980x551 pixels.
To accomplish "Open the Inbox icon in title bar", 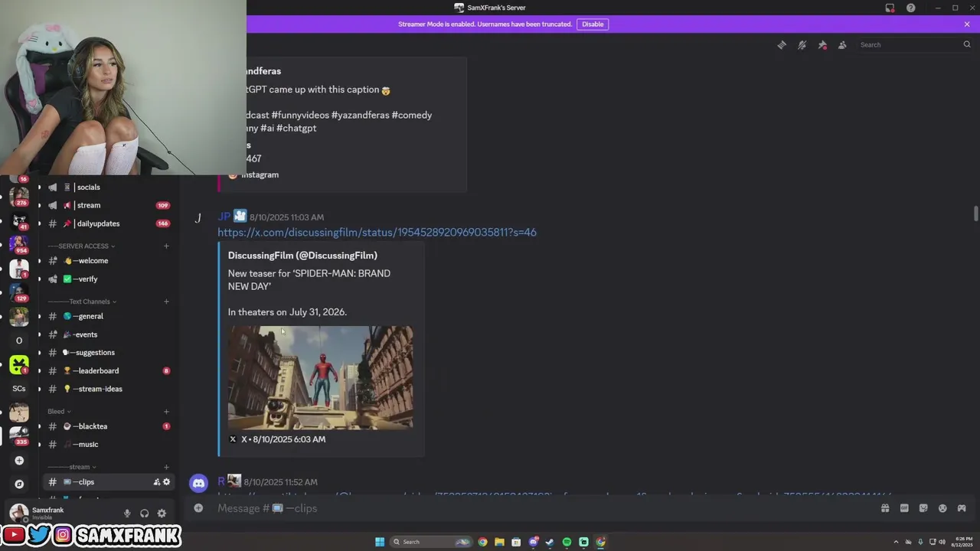I will pyautogui.click(x=890, y=8).
